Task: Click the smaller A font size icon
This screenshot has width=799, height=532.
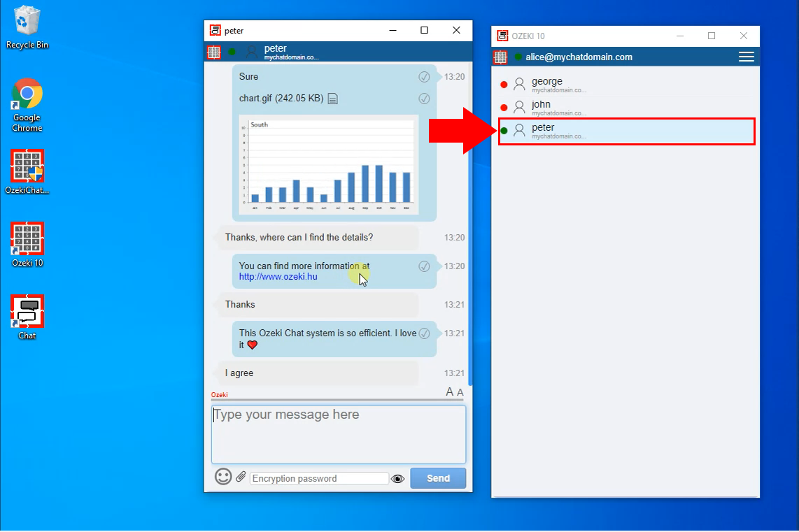Action: pos(460,393)
